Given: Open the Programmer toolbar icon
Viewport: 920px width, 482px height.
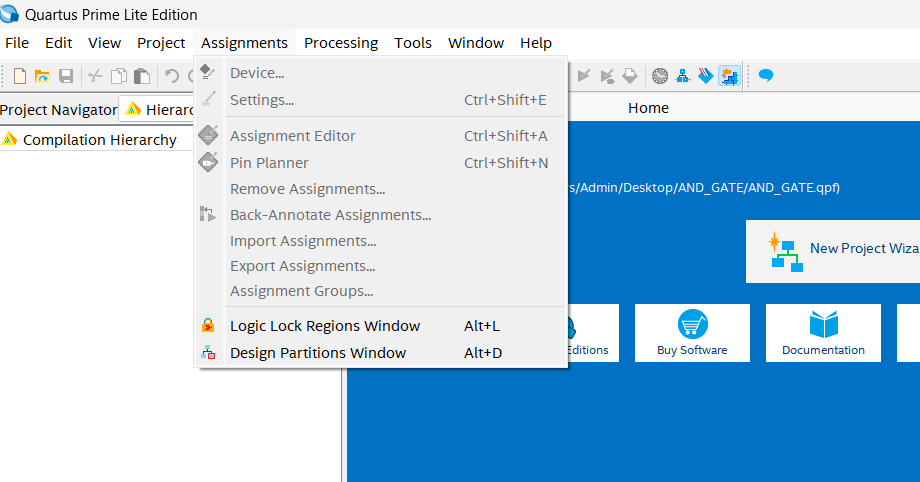Looking at the screenshot, I should click(706, 76).
